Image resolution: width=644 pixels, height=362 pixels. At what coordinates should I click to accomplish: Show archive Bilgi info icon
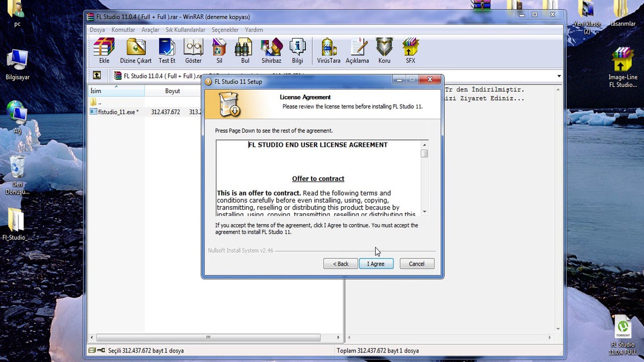[297, 51]
